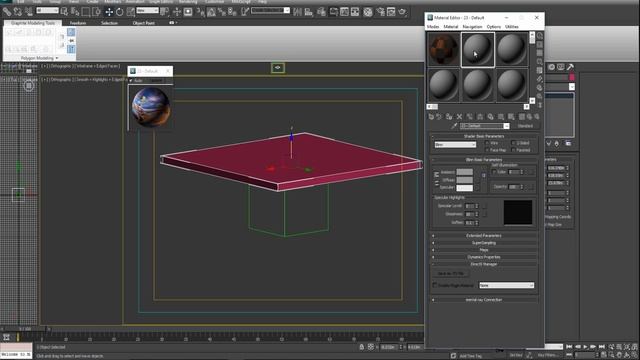The height and width of the screenshot is (360, 640).
Task: Check Enable Plugin Material checkbox
Action: pyautogui.click(x=435, y=285)
